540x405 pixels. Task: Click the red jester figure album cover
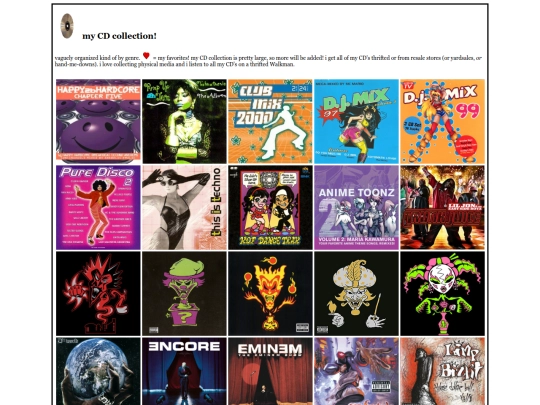click(x=98, y=293)
